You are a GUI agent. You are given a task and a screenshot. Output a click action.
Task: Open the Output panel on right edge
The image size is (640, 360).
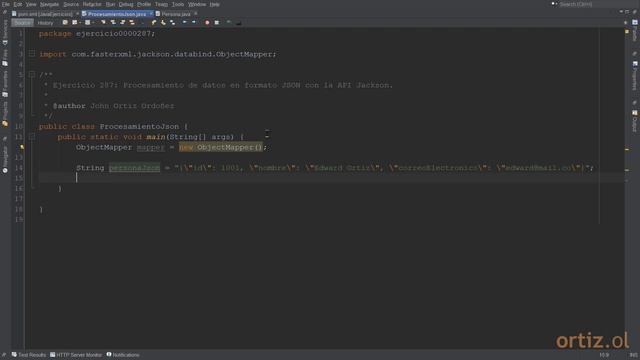coord(635,121)
